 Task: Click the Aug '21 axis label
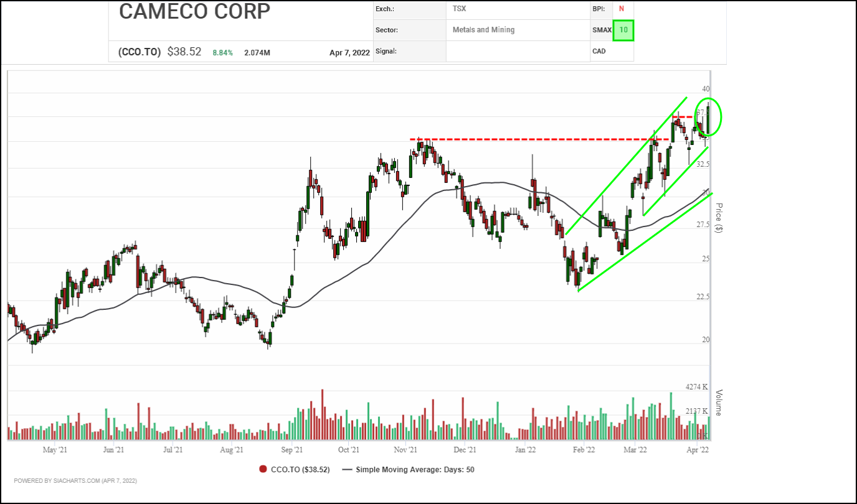pyautogui.click(x=230, y=449)
